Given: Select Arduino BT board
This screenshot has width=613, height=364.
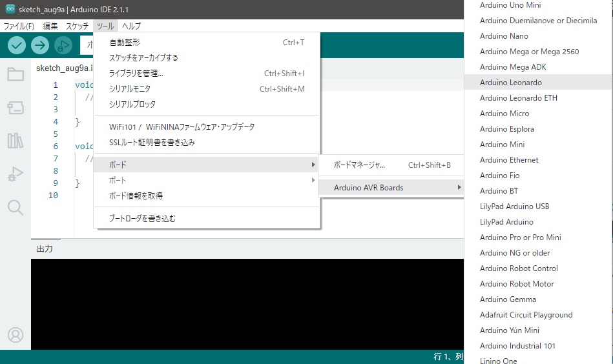Looking at the screenshot, I should 538,191.
